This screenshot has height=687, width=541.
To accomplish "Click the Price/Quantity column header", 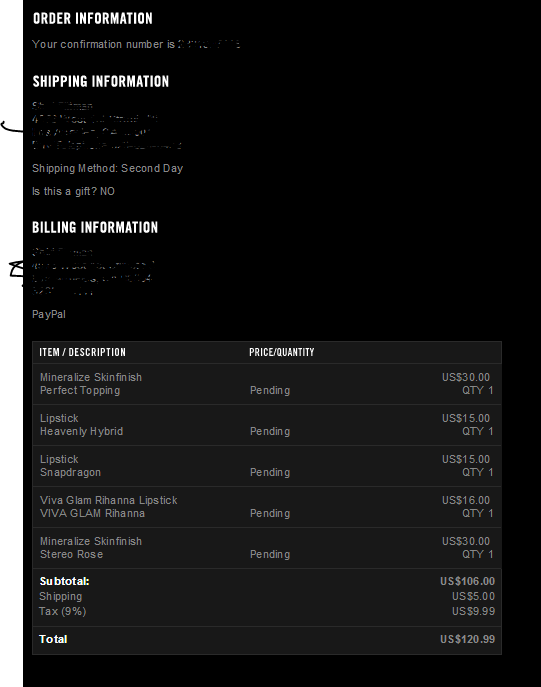I will (x=282, y=352).
